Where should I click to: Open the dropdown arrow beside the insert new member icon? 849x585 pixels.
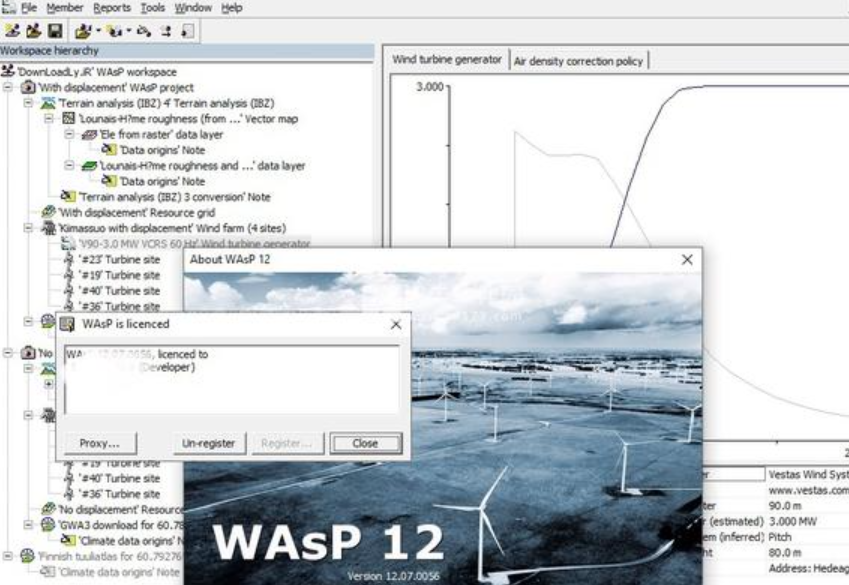pos(129,31)
